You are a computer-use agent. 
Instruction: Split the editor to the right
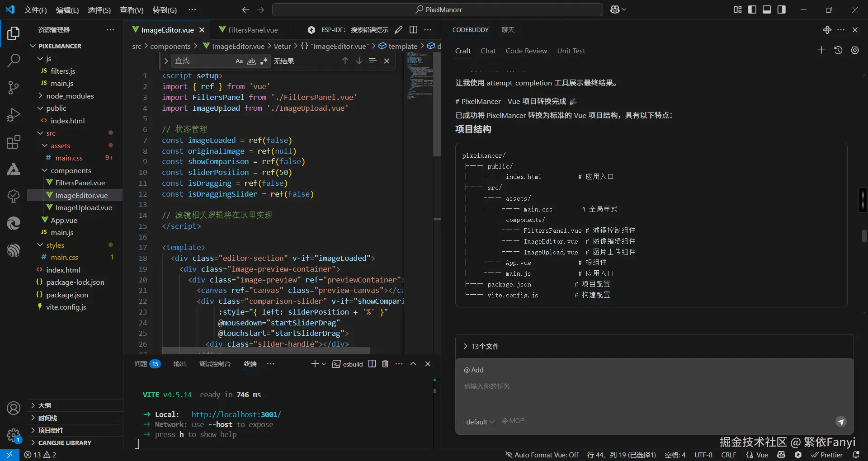[x=413, y=30]
